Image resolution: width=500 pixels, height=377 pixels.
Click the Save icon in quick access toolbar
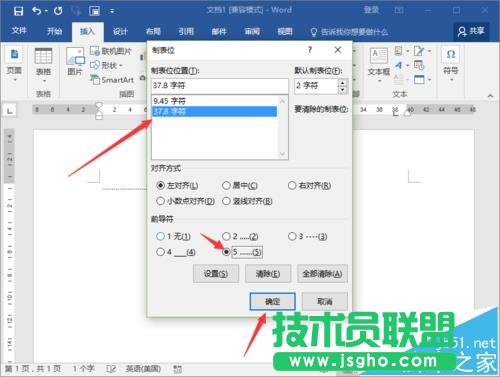coord(18,11)
